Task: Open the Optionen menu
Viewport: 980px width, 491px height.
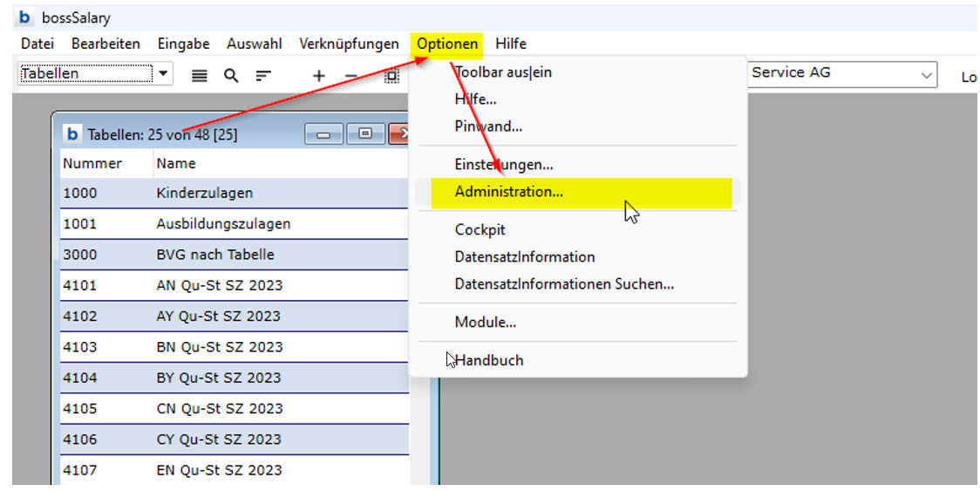Action: pos(447,44)
